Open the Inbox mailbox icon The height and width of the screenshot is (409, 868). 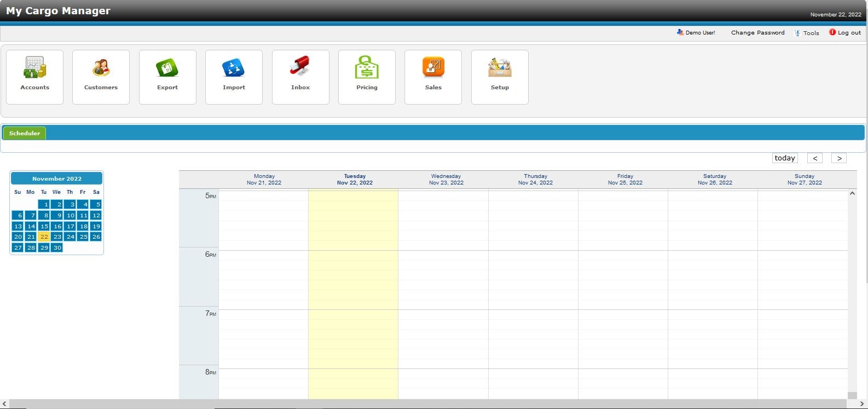coord(300,77)
